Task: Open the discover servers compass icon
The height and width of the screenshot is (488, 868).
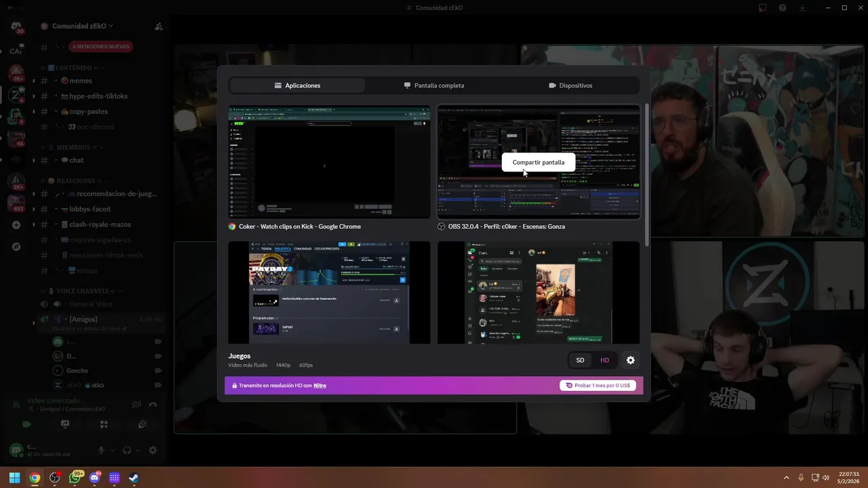Action: (x=16, y=247)
